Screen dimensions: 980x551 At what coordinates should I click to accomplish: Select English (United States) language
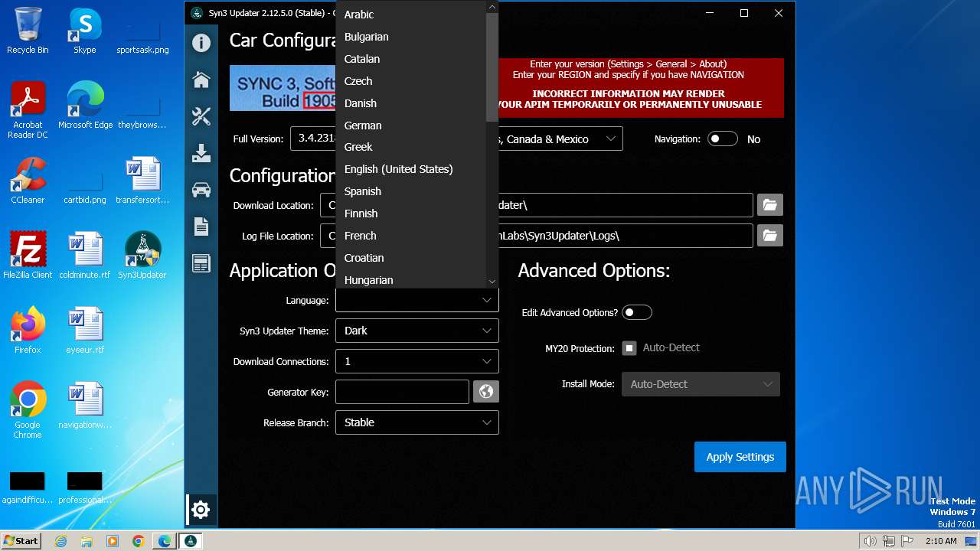click(x=411, y=169)
